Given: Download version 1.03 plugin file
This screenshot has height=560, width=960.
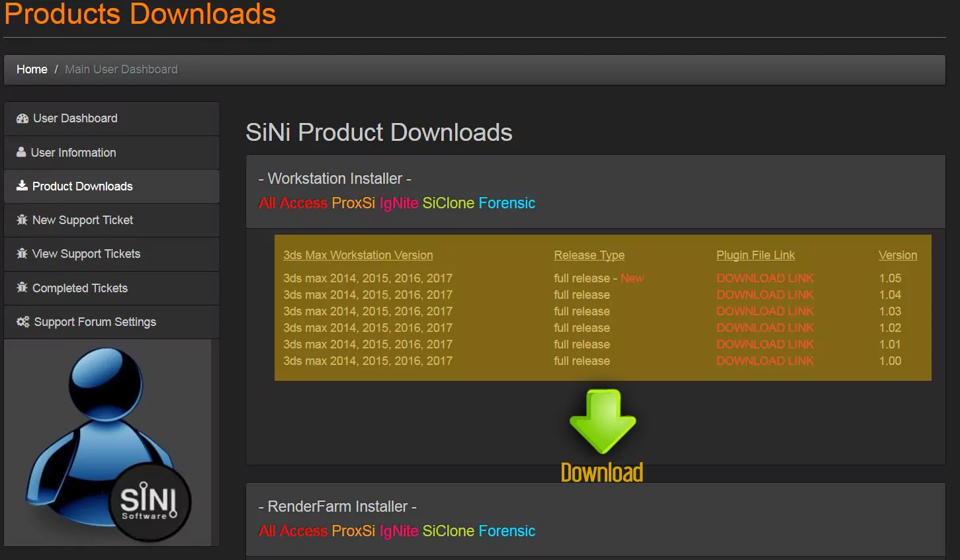Looking at the screenshot, I should [765, 311].
